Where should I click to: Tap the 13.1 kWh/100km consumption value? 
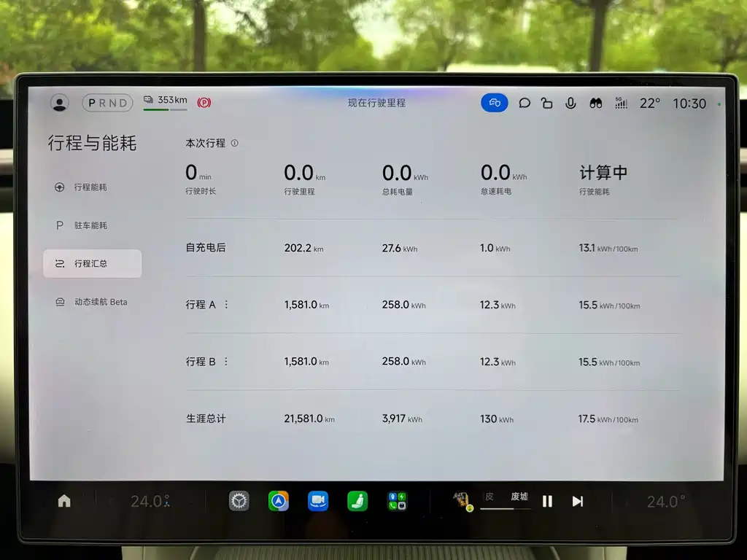click(x=608, y=248)
